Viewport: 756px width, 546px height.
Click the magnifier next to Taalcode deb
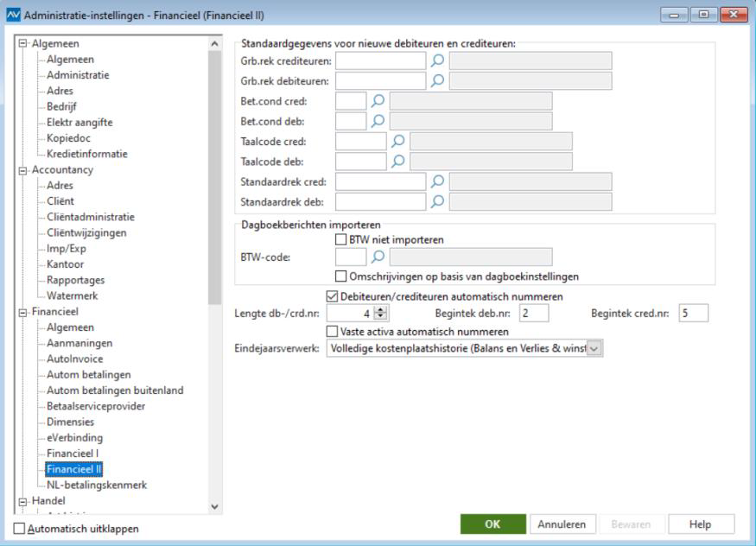point(397,161)
